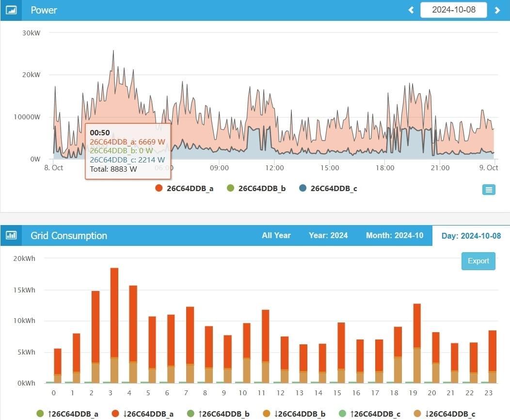The height and width of the screenshot is (420, 510).
Task: Click the 2024-10-08 date field
Action: pos(453,10)
